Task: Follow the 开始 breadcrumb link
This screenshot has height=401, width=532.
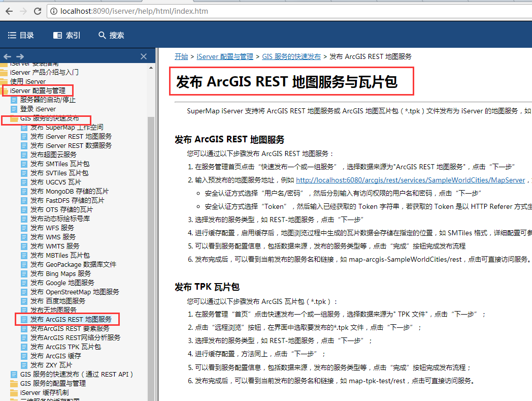Action: tap(181, 56)
